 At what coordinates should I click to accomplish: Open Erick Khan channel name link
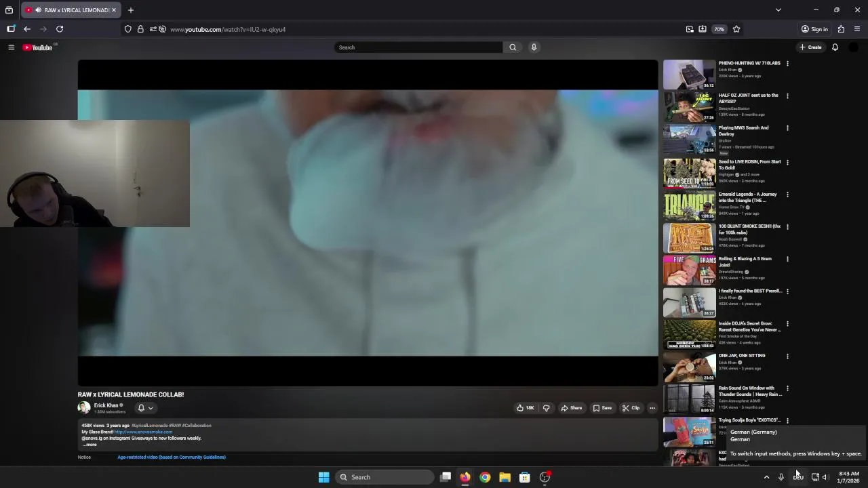tap(106, 405)
